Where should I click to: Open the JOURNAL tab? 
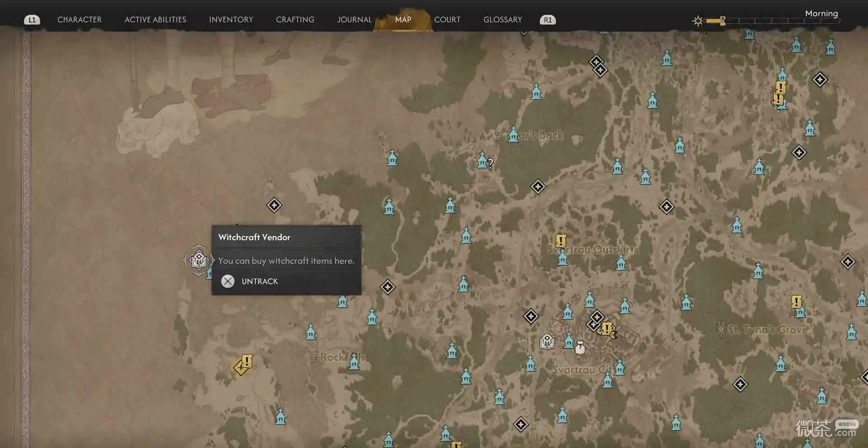pyautogui.click(x=354, y=19)
